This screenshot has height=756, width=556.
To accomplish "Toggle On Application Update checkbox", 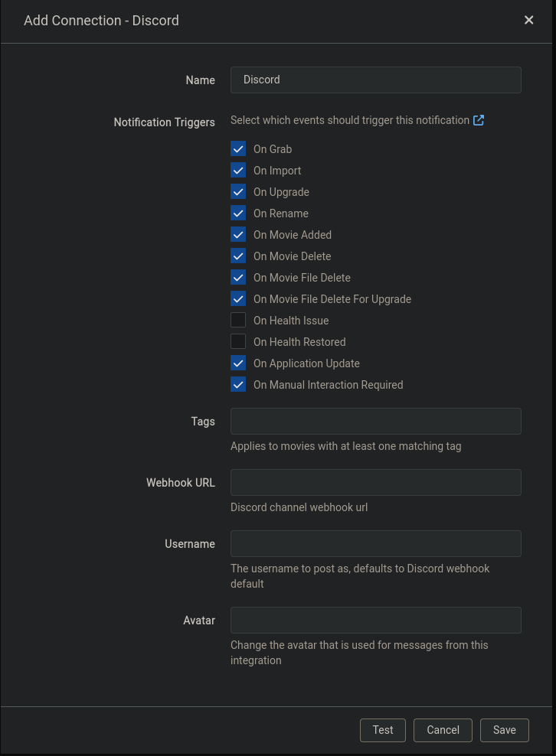I will (x=238, y=363).
